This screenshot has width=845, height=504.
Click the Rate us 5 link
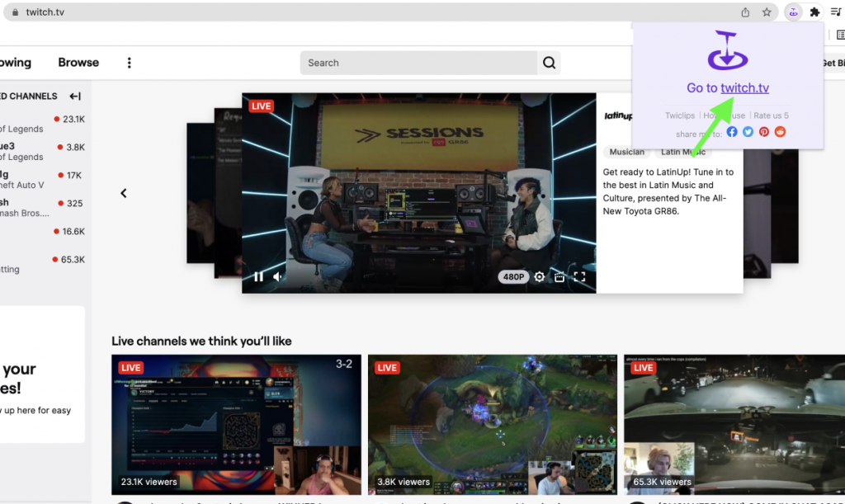coord(771,115)
